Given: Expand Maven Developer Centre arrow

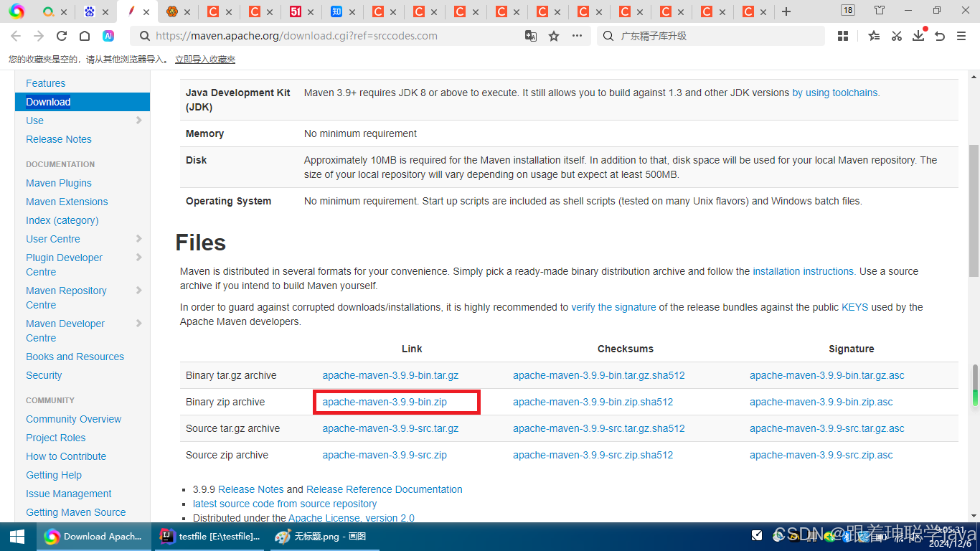Looking at the screenshot, I should pos(138,324).
